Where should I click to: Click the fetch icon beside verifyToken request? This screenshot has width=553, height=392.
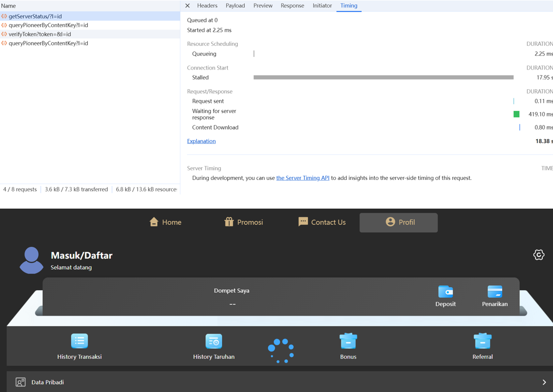4,34
